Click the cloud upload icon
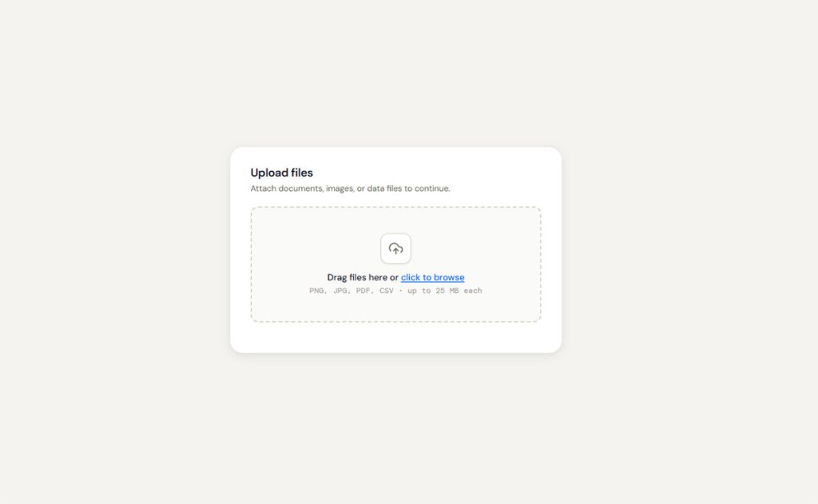 pos(395,249)
